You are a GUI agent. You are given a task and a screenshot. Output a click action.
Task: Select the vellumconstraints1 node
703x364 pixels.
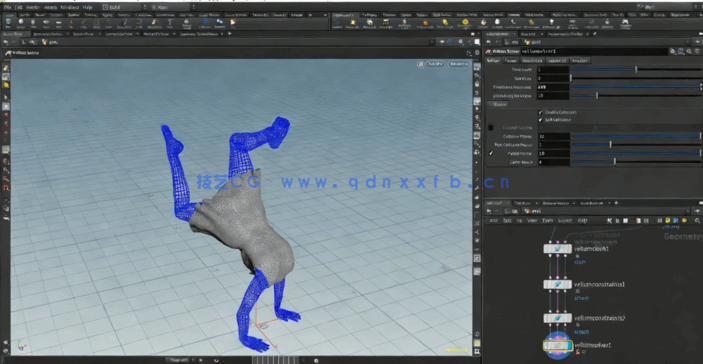click(x=557, y=284)
